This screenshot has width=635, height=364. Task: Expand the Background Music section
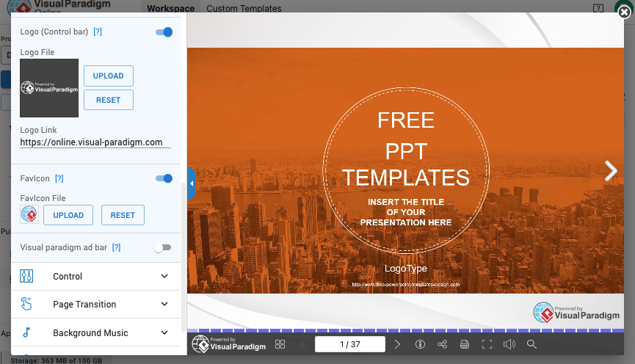tap(96, 333)
